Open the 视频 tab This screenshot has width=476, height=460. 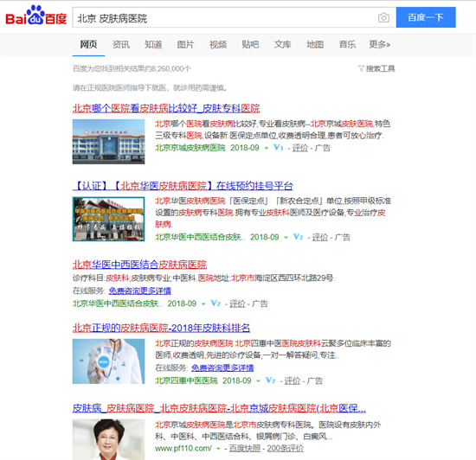218,45
